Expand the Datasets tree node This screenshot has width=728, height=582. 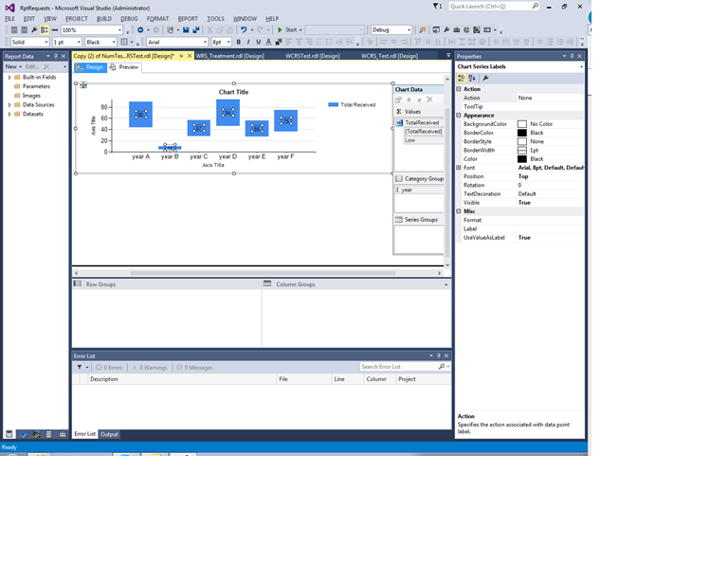click(9, 114)
